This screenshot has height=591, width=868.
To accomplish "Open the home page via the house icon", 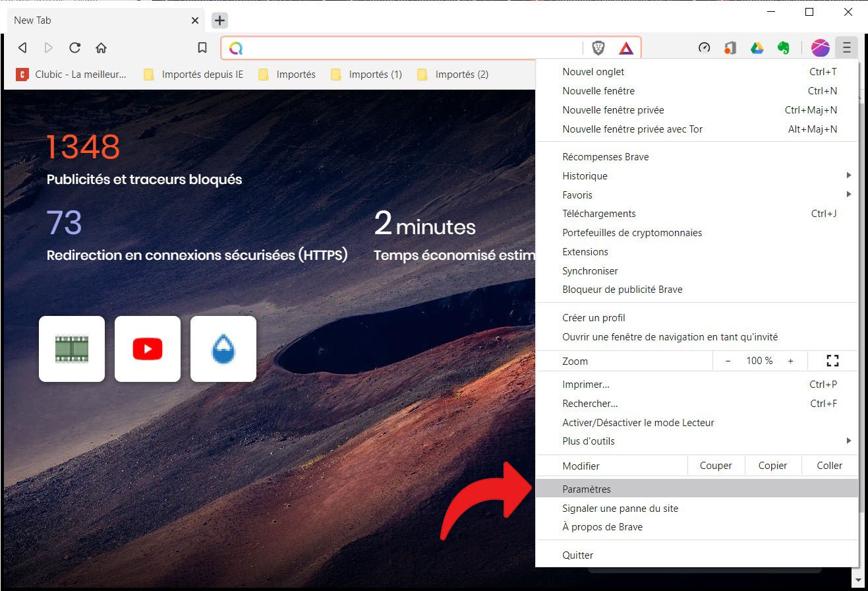I will click(101, 47).
